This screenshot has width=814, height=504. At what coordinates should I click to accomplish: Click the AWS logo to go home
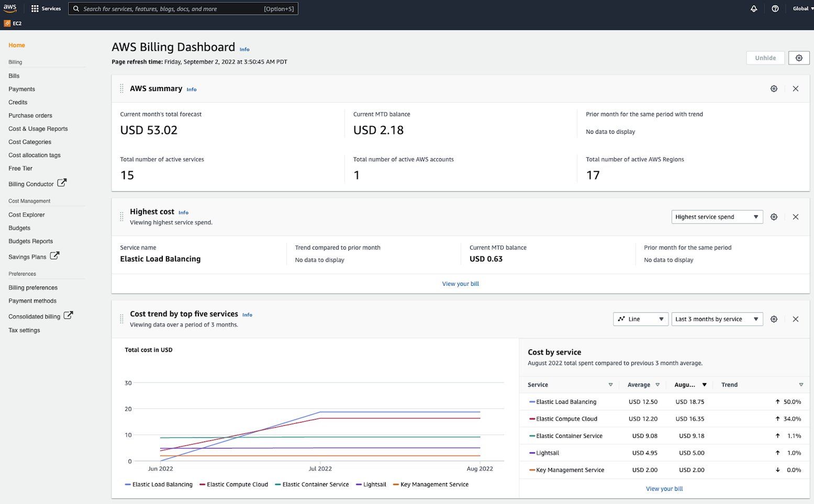click(x=10, y=8)
